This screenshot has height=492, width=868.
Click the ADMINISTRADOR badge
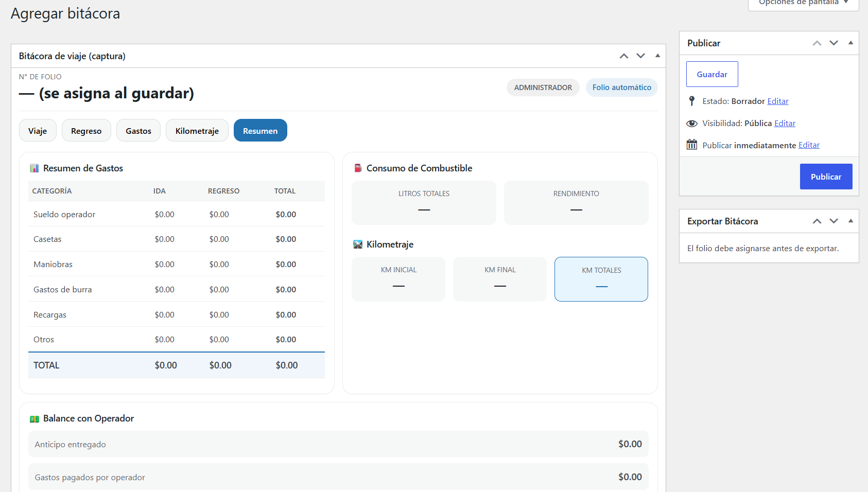point(543,87)
